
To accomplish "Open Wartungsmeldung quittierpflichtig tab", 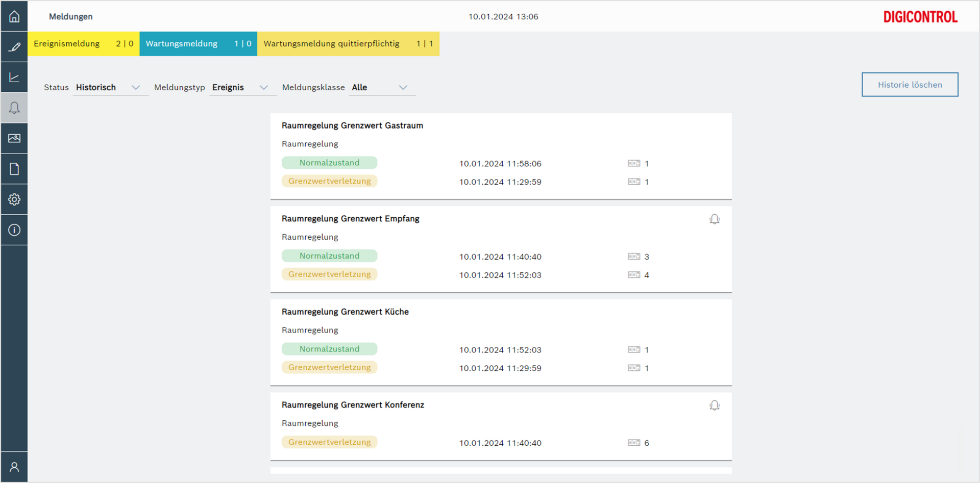I will tap(348, 44).
